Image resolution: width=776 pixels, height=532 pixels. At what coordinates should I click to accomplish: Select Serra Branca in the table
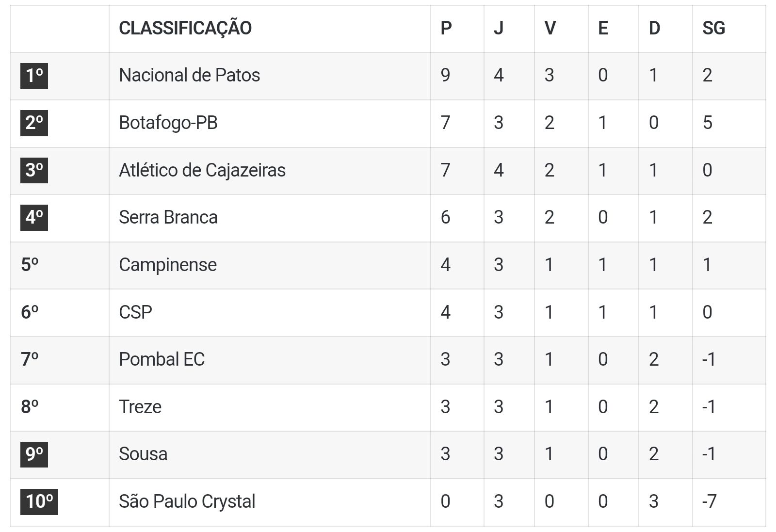(x=168, y=217)
